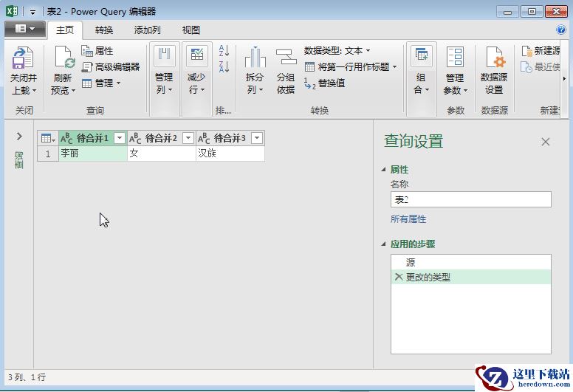Open the 待合并2 column filter dropdown
Viewport: 573px width, 392px height.
pos(188,138)
